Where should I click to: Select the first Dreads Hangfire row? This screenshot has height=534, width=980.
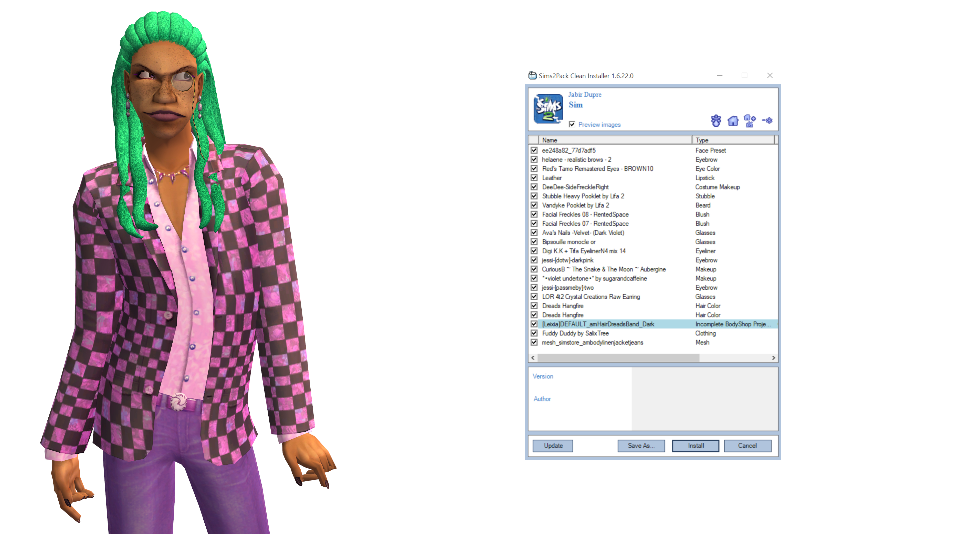coord(653,306)
